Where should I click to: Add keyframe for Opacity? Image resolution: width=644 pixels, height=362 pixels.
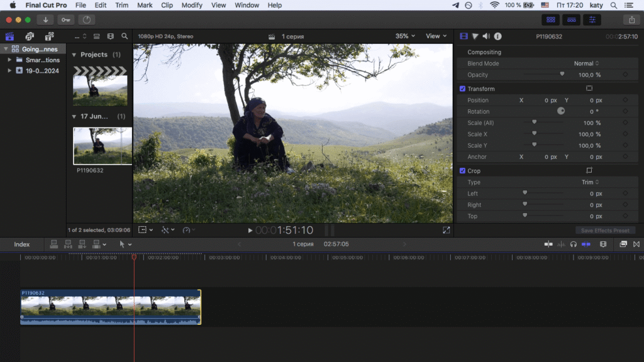625,75
